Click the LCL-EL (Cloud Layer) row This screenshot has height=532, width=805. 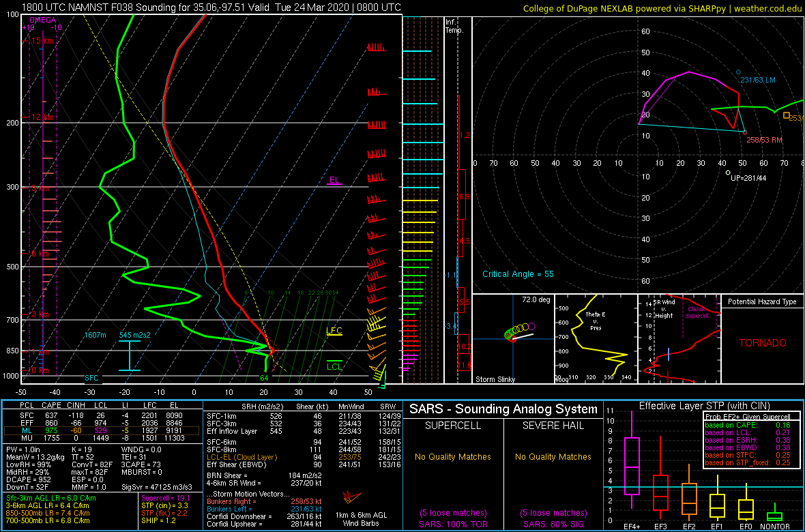pyautogui.click(x=302, y=457)
